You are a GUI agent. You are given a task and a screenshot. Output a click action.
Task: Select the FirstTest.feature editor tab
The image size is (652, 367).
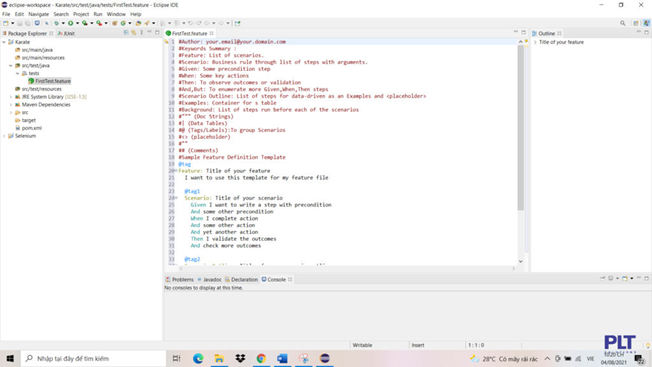click(x=189, y=33)
